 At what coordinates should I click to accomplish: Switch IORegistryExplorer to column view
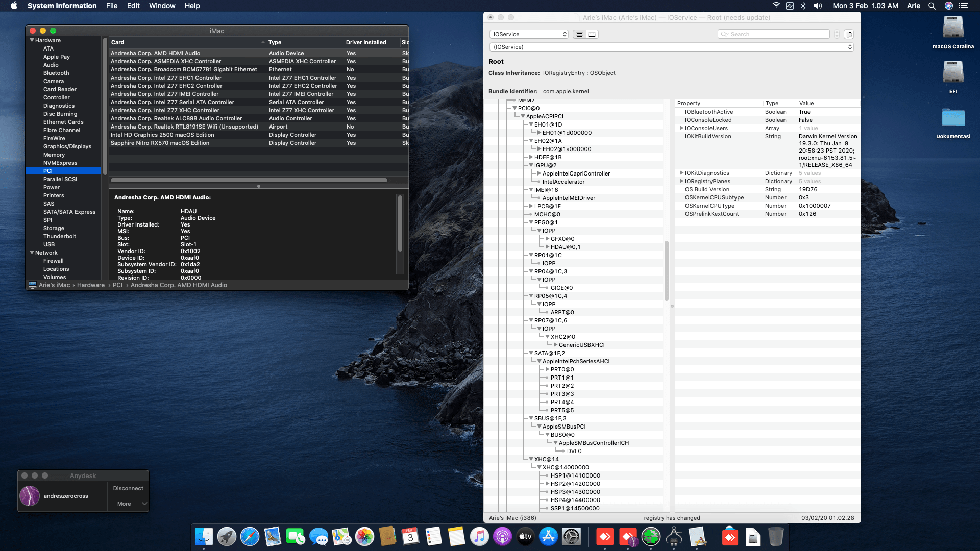tap(592, 34)
